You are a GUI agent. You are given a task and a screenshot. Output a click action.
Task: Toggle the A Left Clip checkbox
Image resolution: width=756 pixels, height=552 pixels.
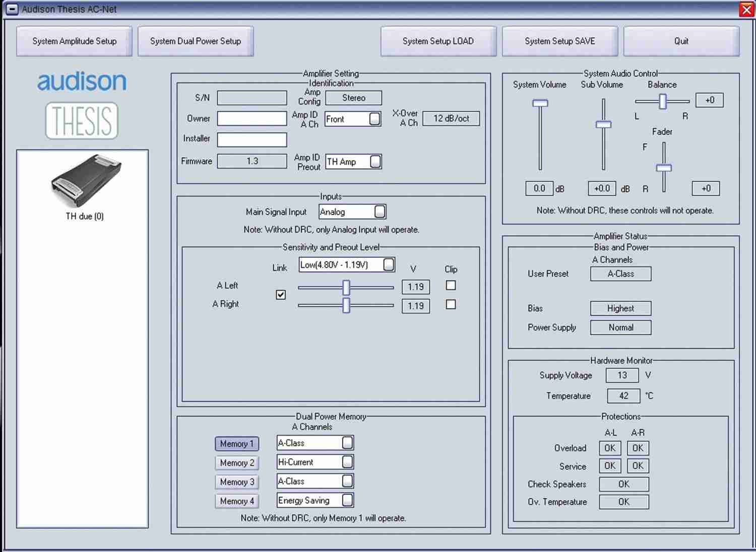point(451,286)
